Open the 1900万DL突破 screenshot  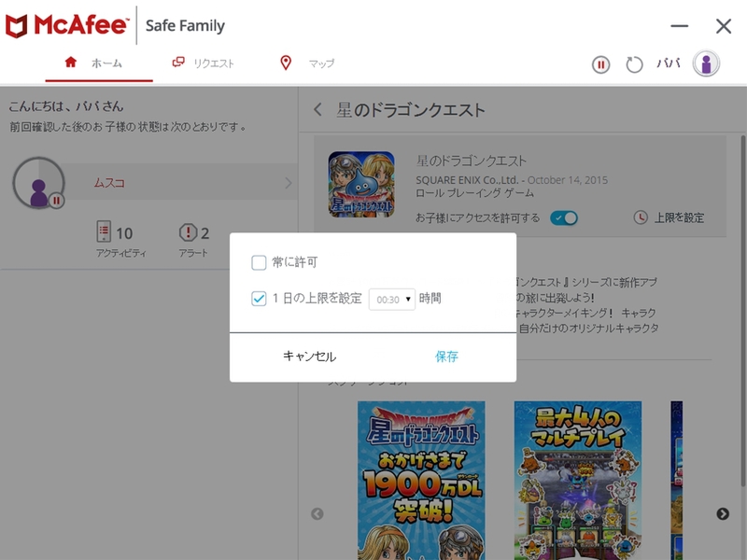421,481
